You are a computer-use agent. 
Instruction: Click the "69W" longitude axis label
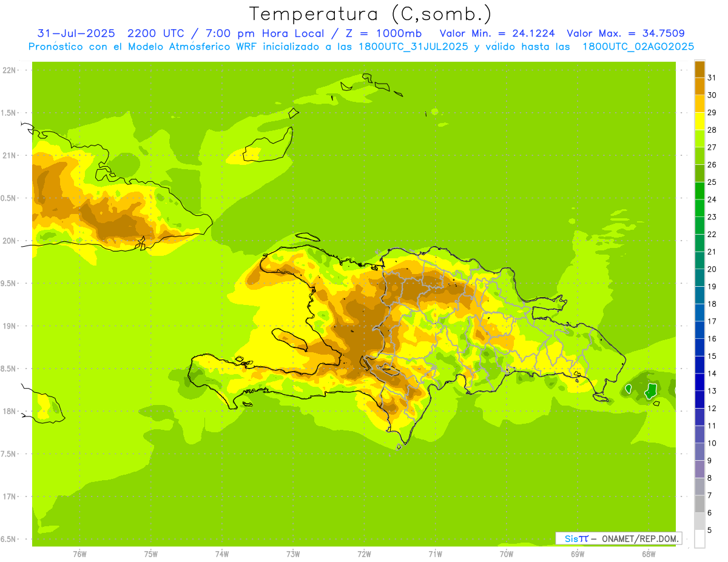pyautogui.click(x=578, y=554)
